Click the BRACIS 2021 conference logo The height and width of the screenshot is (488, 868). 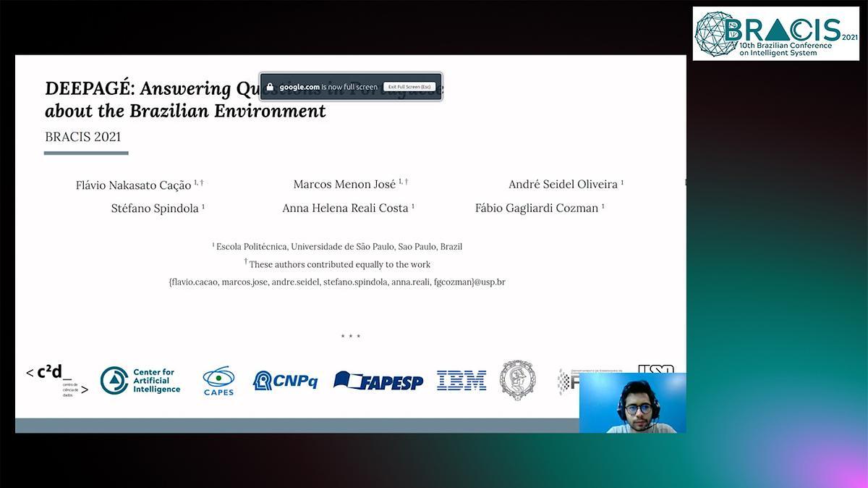[777, 33]
